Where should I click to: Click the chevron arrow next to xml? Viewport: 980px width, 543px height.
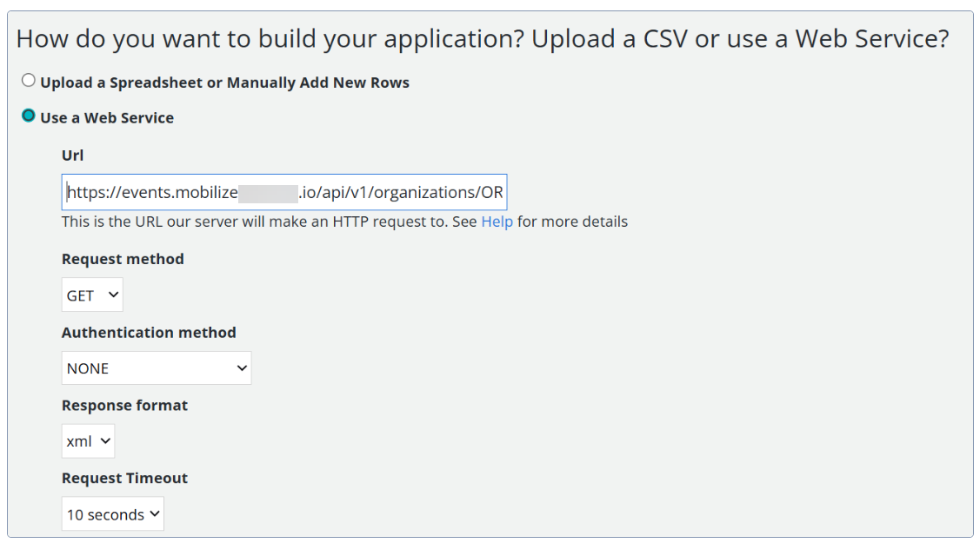click(x=105, y=440)
